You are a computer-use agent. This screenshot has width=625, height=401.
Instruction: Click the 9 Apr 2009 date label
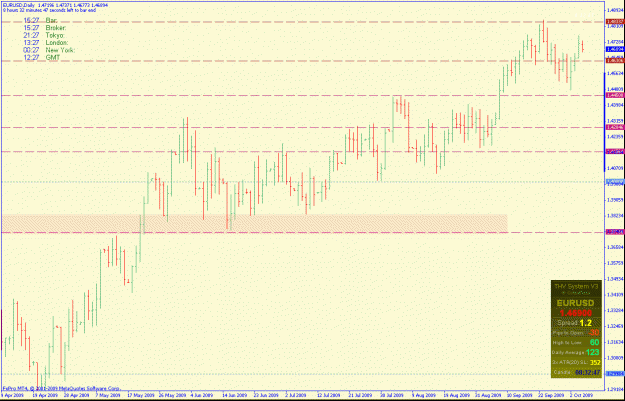[11, 395]
